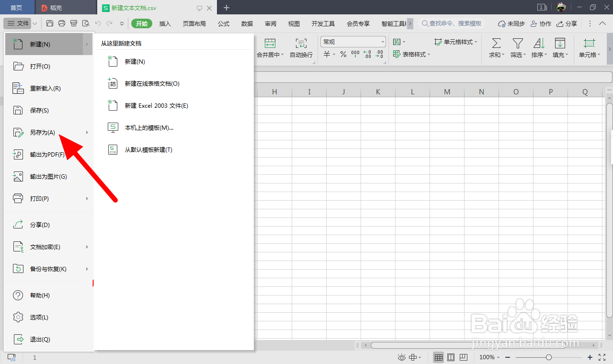
Task: Select column header K
Action: [378, 92]
